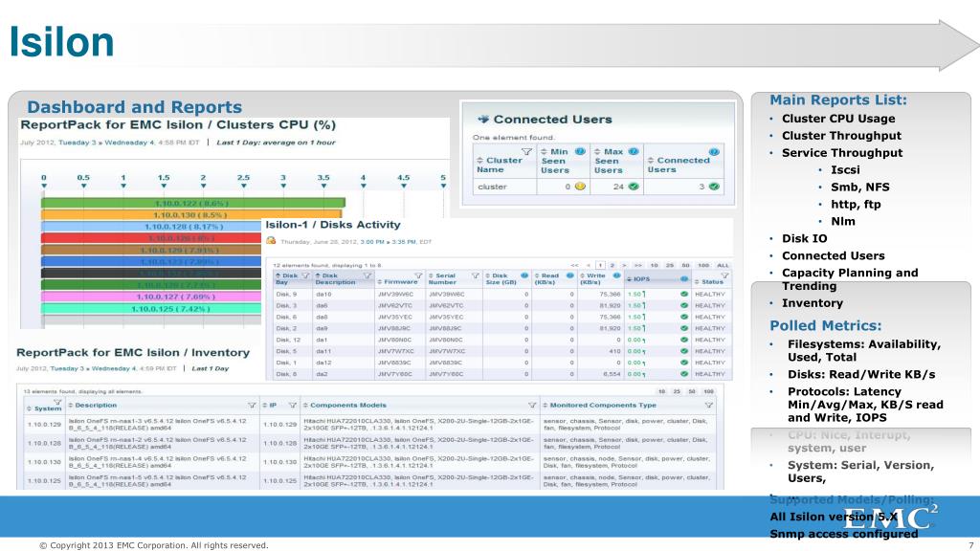Click the teal 1.10.0.125 (7.42%) bar
Screen dimensions: 980x551
[x=150, y=309]
